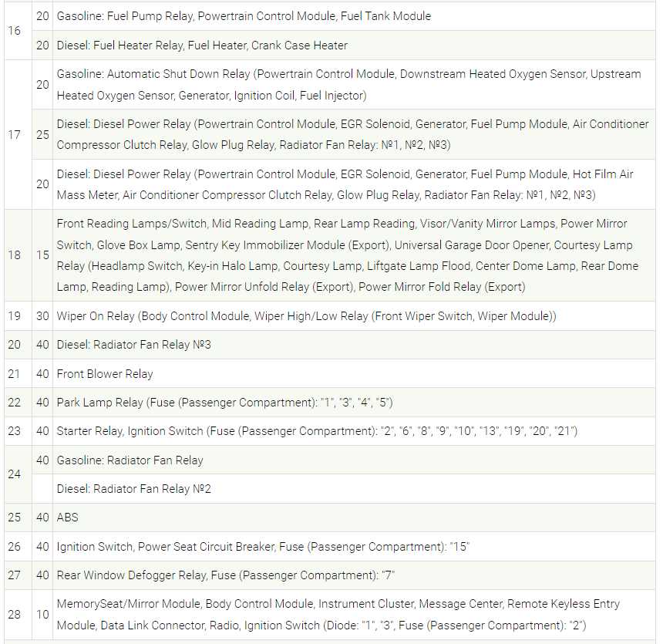663x644 pixels.
Task: Click the MemorySeat/Mirror Module description
Action: coord(338,615)
